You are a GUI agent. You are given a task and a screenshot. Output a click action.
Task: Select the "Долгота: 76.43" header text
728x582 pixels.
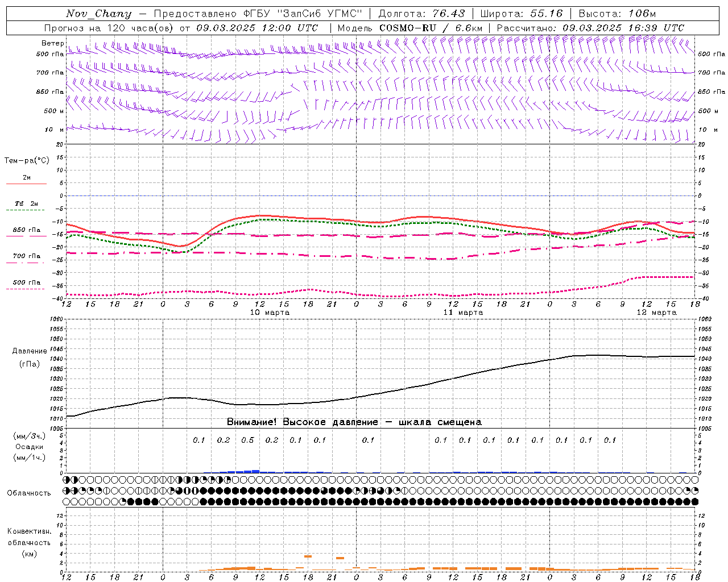click(x=421, y=14)
